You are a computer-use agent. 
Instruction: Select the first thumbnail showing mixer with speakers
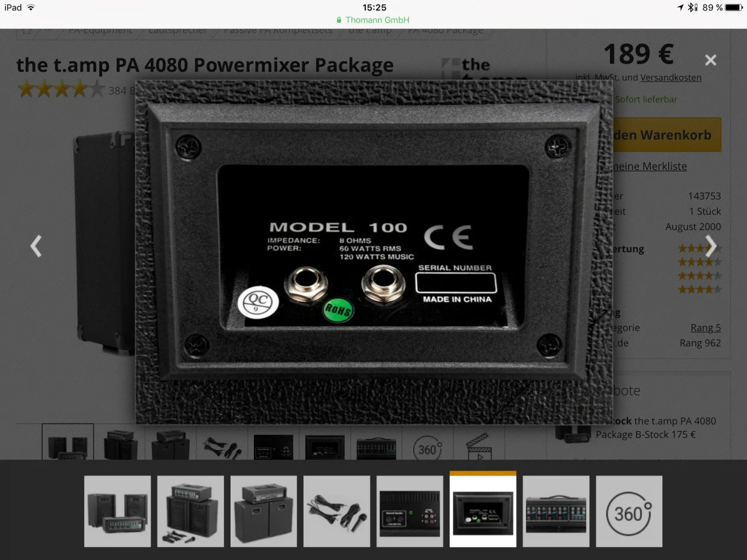tap(117, 512)
